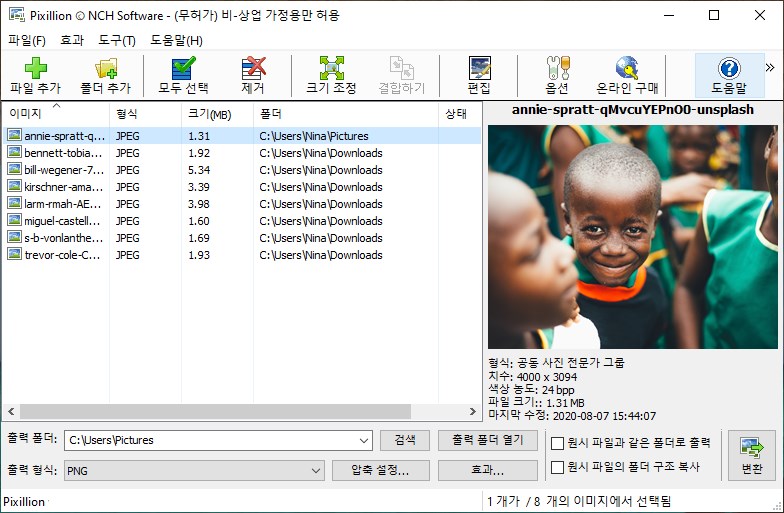Click the 폴더 추가 folder icon
Screen dimensions: 784x513
pos(106,68)
